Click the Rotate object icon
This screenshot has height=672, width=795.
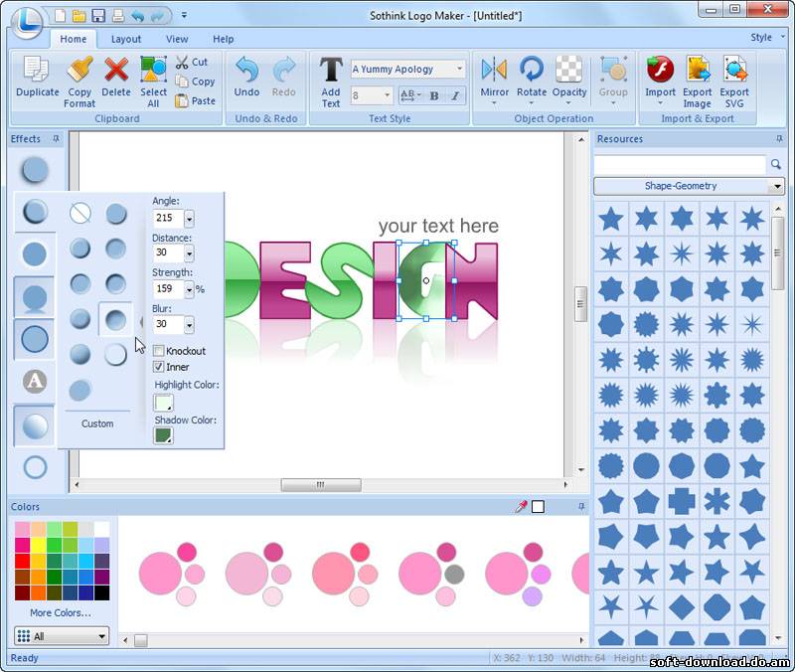(x=532, y=70)
